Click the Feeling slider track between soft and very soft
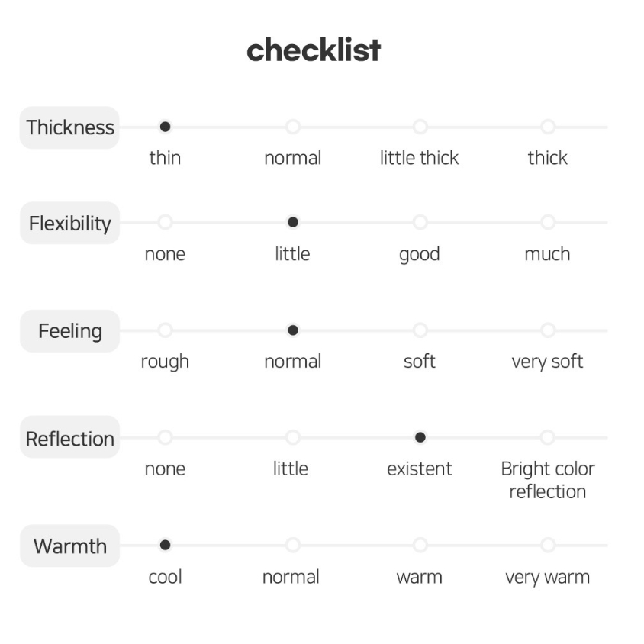The height and width of the screenshot is (644, 644). (x=484, y=330)
